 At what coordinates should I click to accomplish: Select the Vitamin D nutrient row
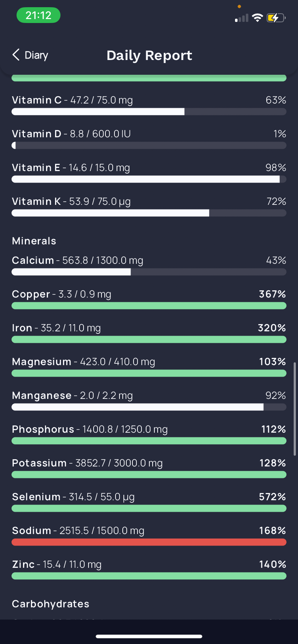(x=149, y=139)
